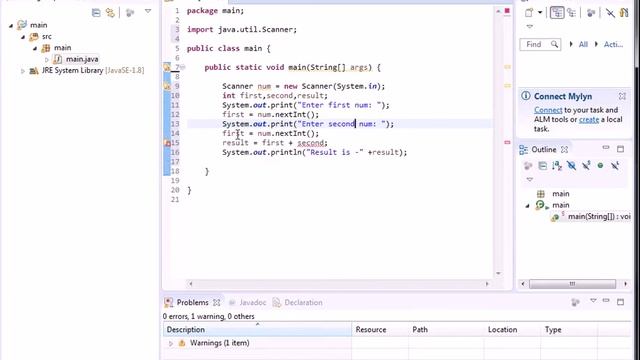Screen dimensions: 640x360
Task: Collapse the main class node in Outline
Action: pos(527,206)
